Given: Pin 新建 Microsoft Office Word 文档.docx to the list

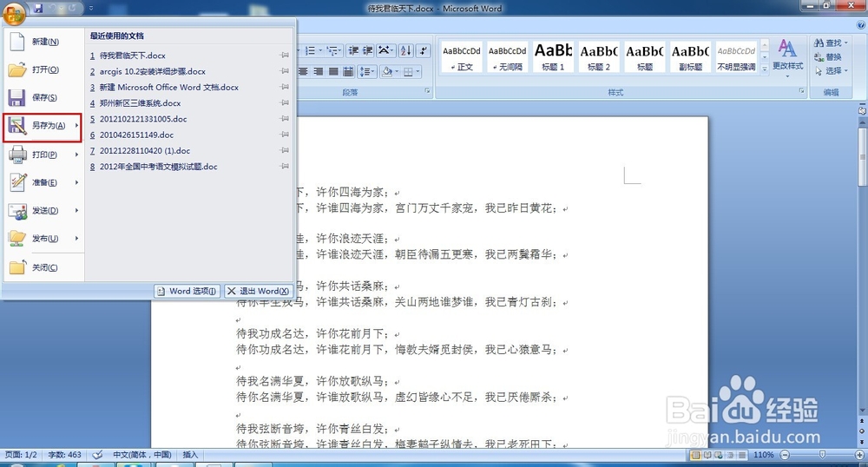Looking at the screenshot, I should pyautogui.click(x=285, y=87).
